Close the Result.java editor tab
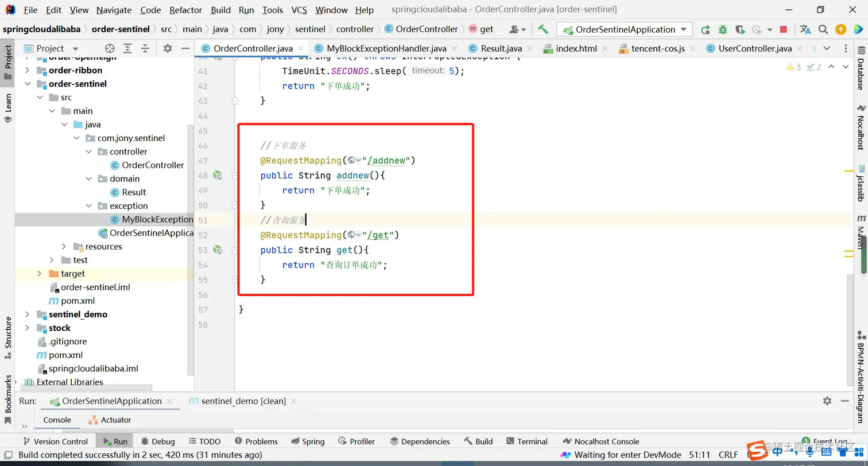The height and width of the screenshot is (466, 868). (529, 49)
